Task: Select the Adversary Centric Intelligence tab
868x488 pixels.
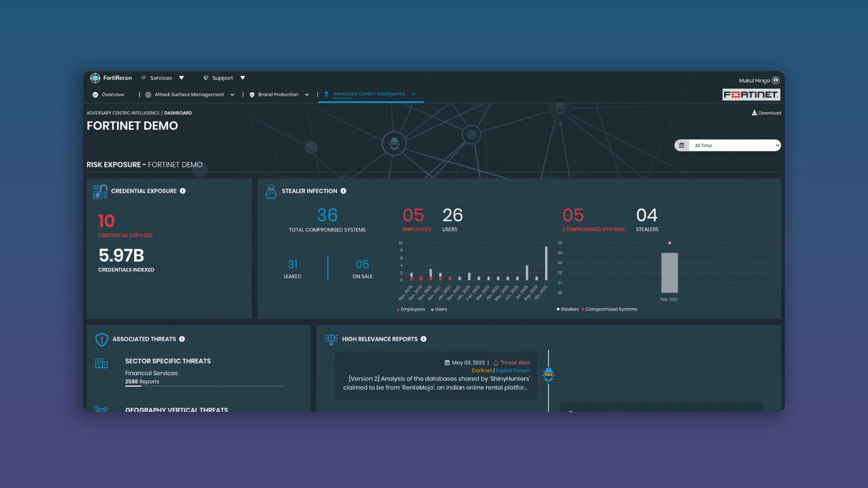Action: click(x=369, y=94)
